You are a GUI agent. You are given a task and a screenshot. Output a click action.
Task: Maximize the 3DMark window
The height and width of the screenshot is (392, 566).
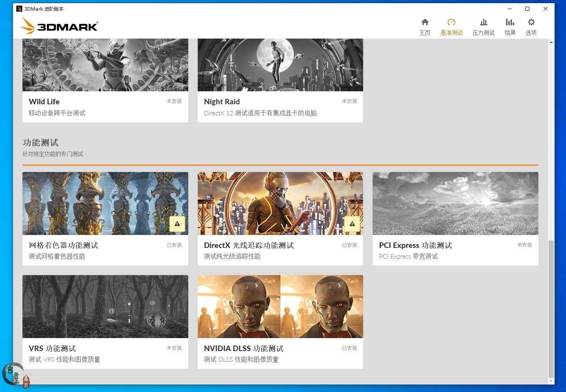527,9
